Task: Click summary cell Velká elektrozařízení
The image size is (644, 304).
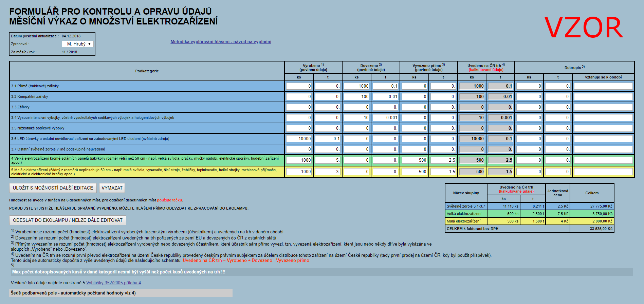Action: tap(466, 214)
